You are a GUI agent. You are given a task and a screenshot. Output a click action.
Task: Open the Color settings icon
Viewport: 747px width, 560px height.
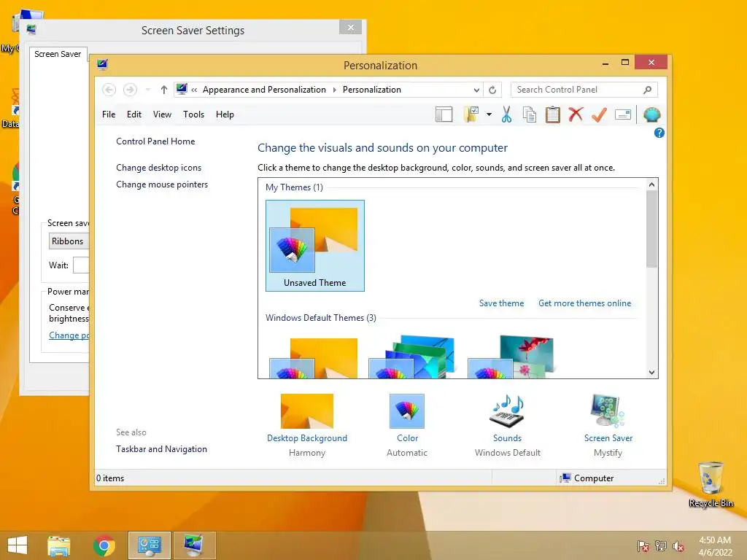[407, 411]
